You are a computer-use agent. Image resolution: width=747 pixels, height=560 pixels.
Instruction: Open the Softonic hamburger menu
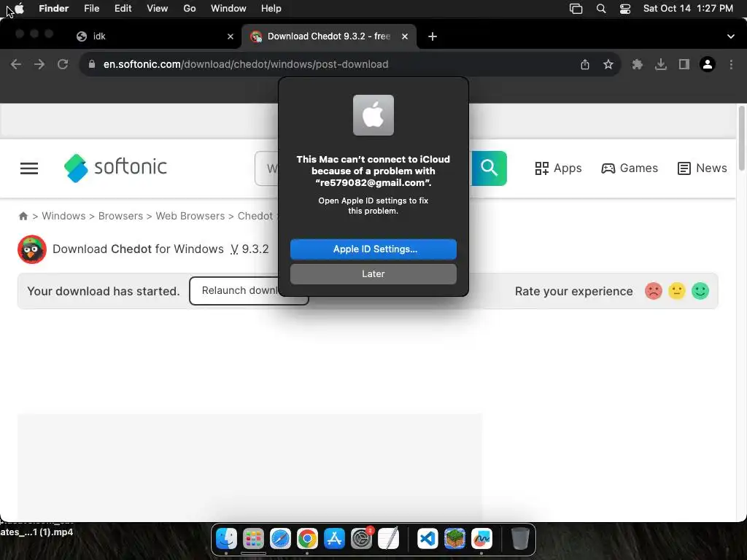[x=29, y=168]
